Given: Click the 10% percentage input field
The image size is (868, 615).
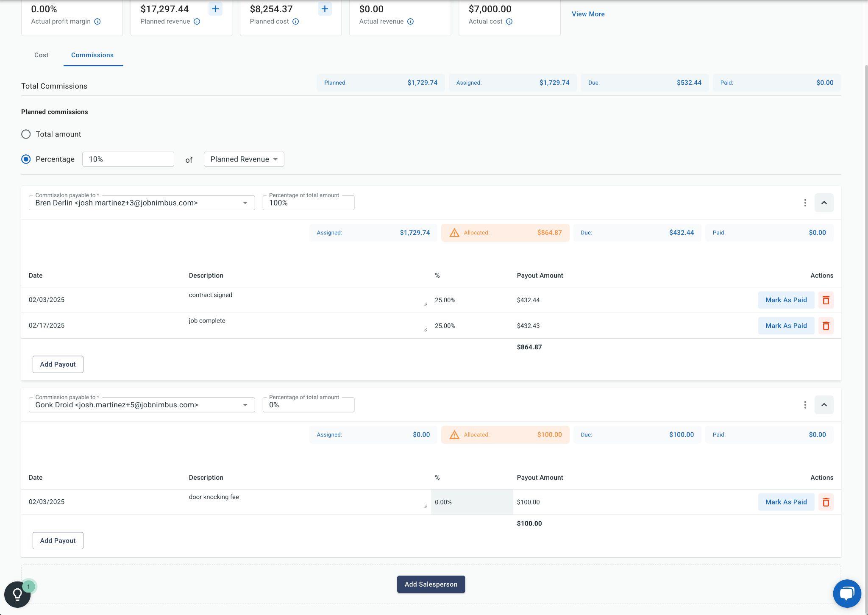Looking at the screenshot, I should pyautogui.click(x=128, y=159).
